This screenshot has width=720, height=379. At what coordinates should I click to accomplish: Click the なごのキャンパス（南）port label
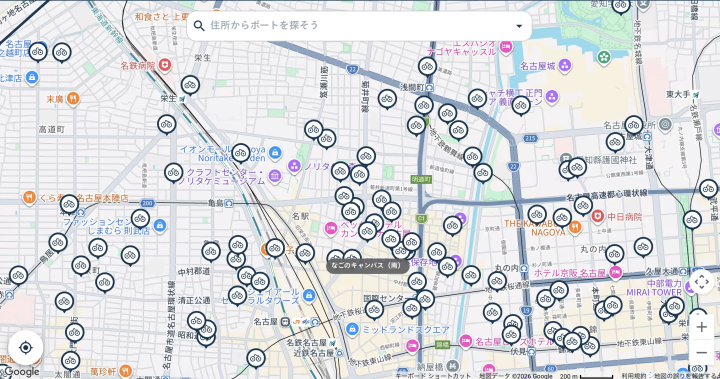click(x=367, y=266)
